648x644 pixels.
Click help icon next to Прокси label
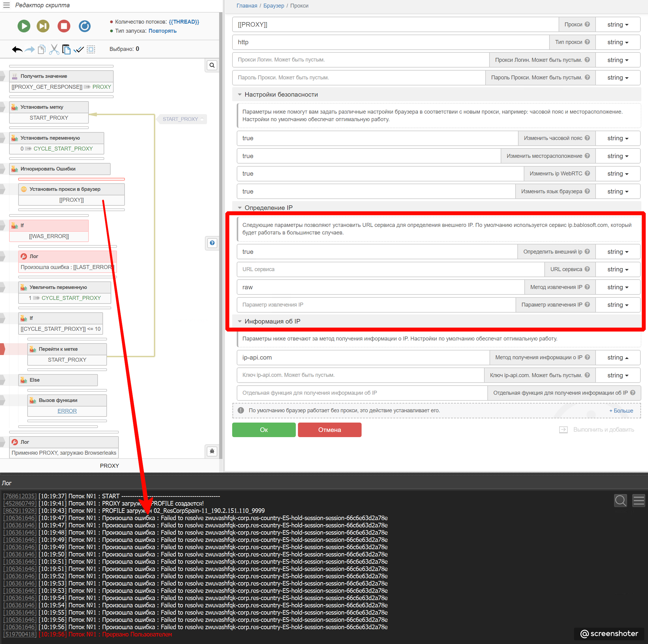pyautogui.click(x=587, y=24)
